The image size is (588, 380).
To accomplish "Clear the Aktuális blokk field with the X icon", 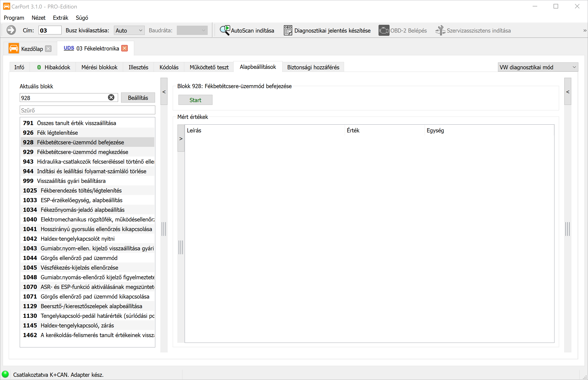I will click(111, 98).
